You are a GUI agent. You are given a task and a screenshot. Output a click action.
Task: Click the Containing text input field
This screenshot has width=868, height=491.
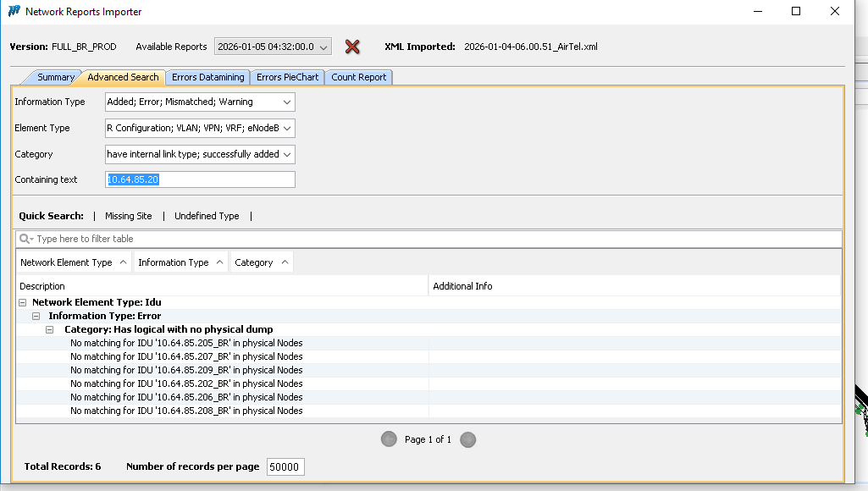point(200,179)
